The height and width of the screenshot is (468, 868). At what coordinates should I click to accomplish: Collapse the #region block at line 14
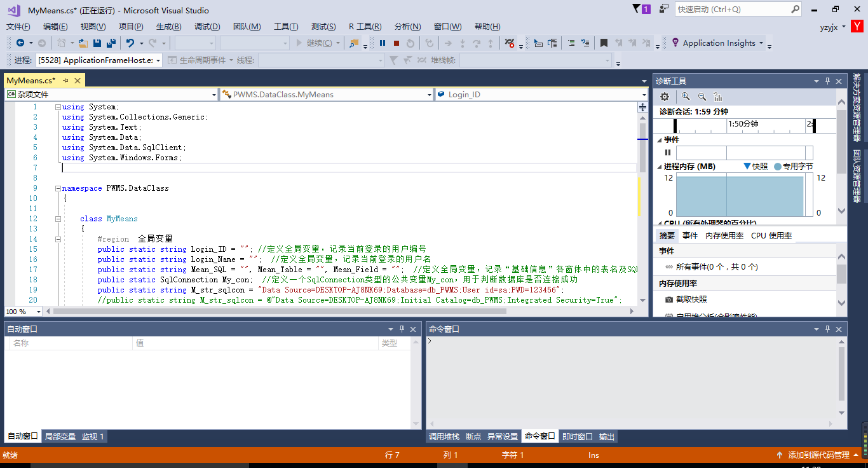coord(58,239)
